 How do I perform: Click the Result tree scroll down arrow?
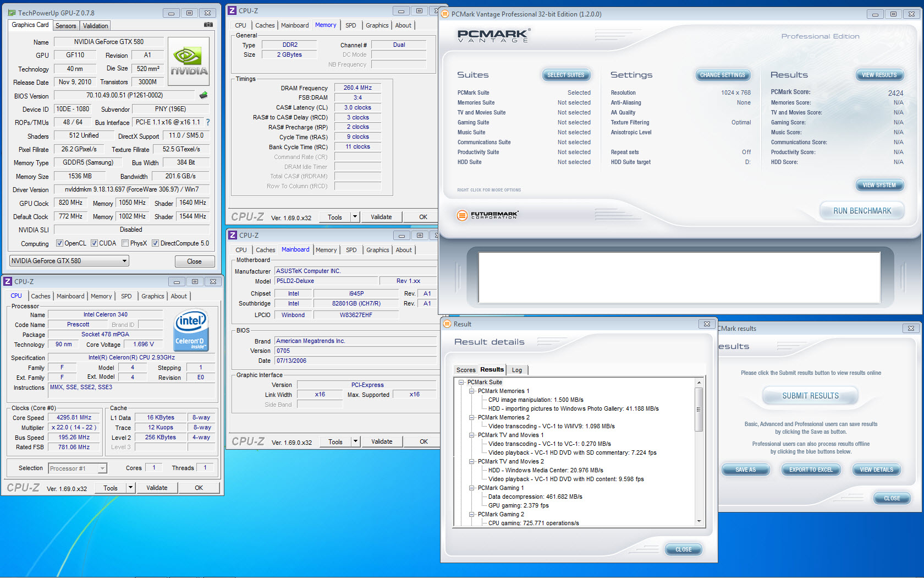pos(699,521)
